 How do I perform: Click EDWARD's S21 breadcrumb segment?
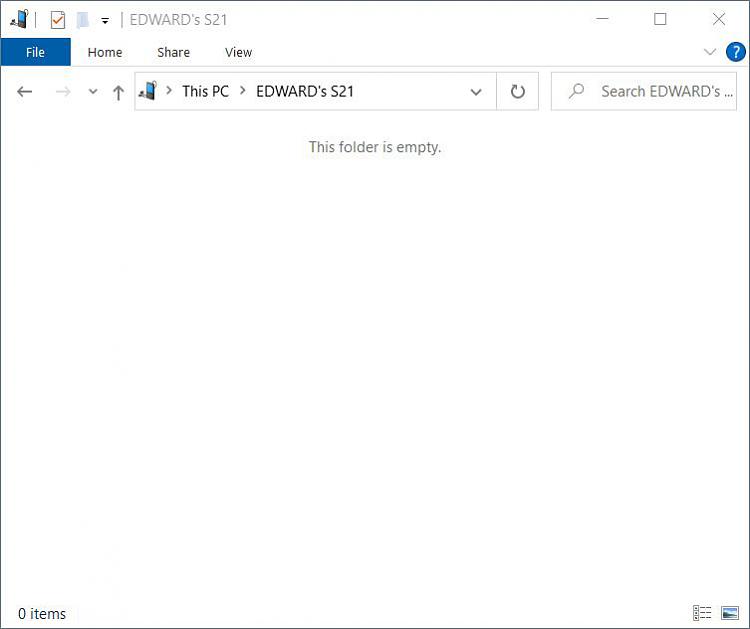[305, 91]
